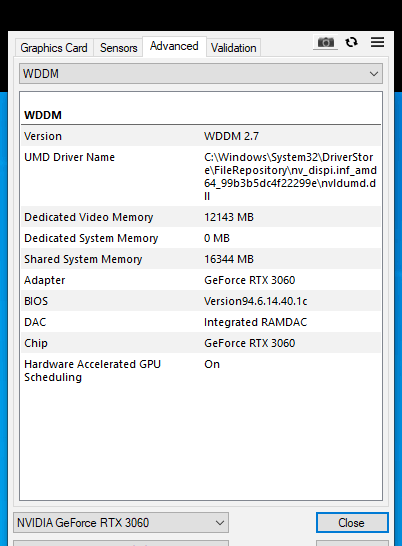Click the Dedicated System Memory label
Viewport: 402px width, 546px height.
point(91,238)
